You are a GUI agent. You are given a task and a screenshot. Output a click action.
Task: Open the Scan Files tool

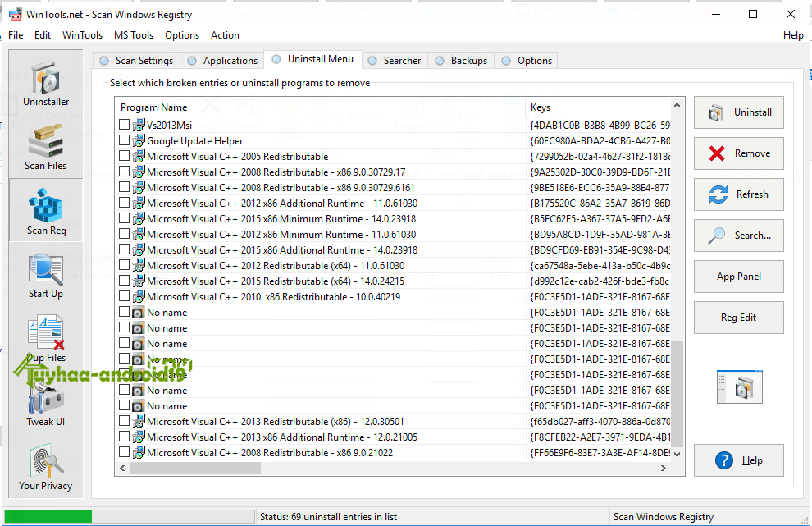click(46, 147)
